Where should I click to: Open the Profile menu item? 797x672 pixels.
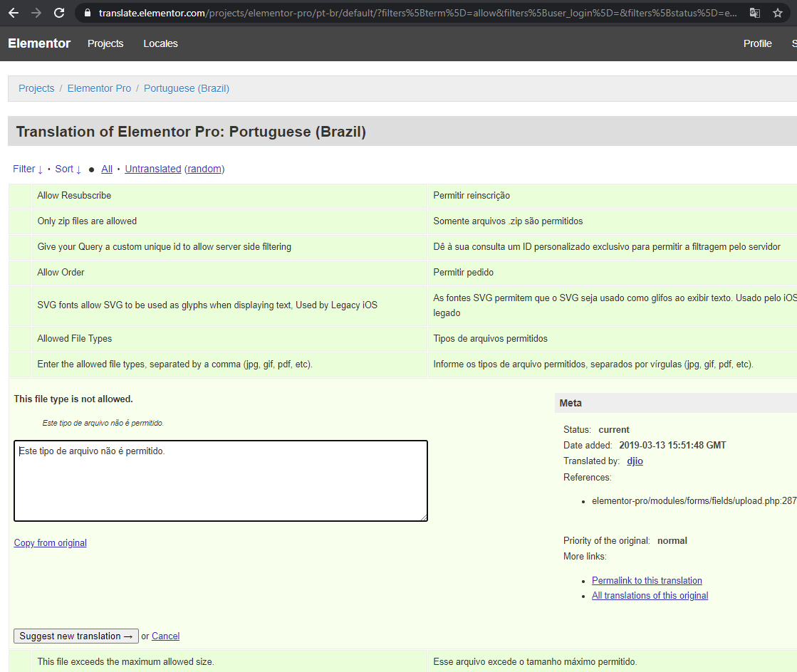[x=757, y=43]
